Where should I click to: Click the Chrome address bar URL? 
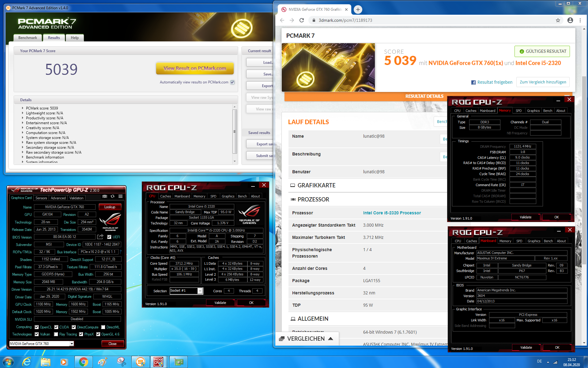tap(345, 20)
